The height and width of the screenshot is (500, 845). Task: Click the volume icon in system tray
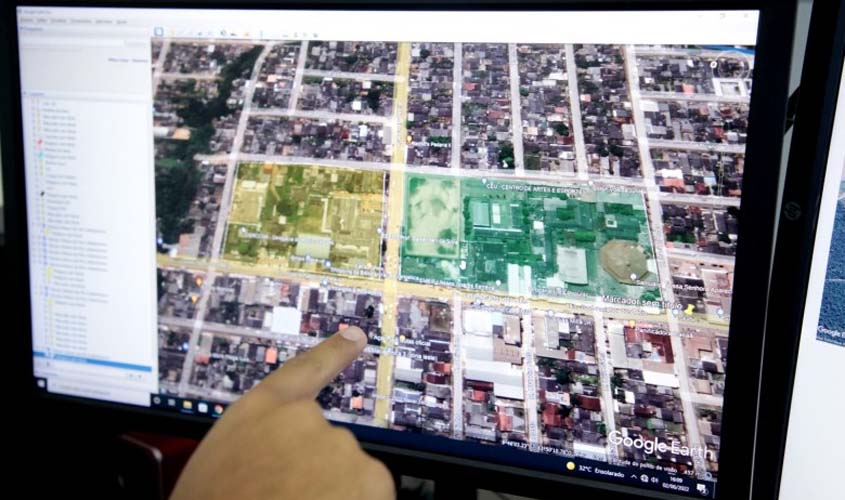[x=654, y=480]
